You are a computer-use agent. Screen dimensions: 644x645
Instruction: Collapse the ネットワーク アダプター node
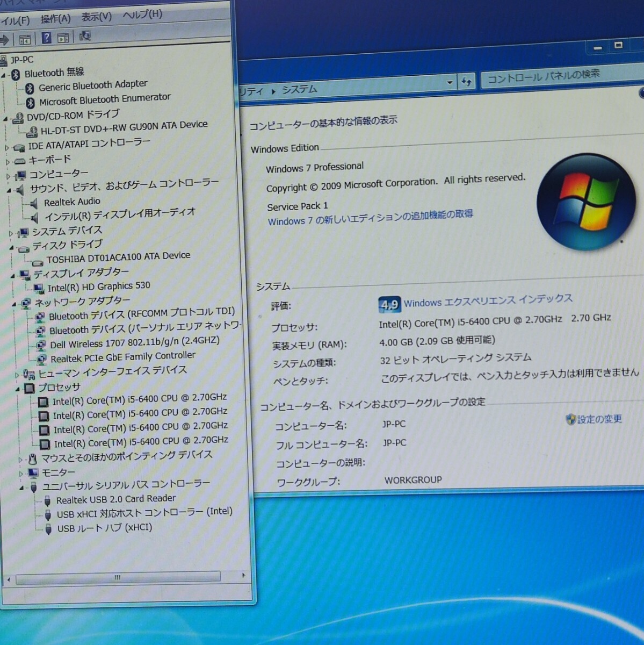(x=13, y=304)
